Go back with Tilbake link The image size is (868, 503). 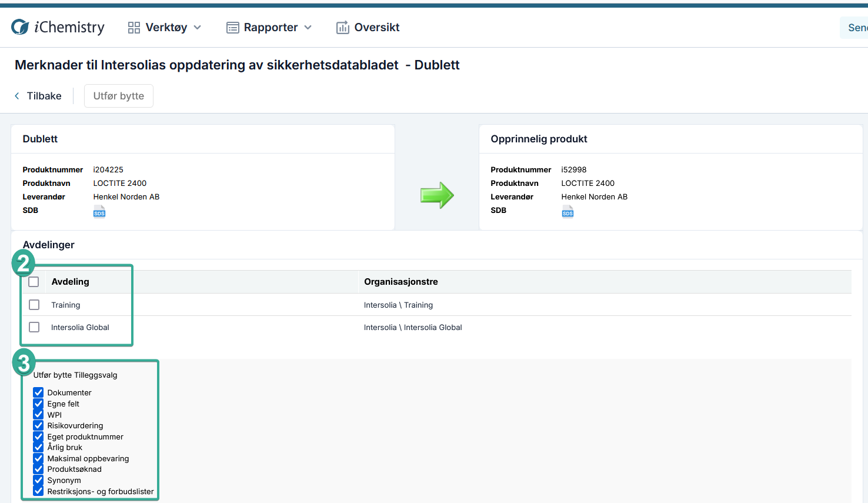click(38, 96)
